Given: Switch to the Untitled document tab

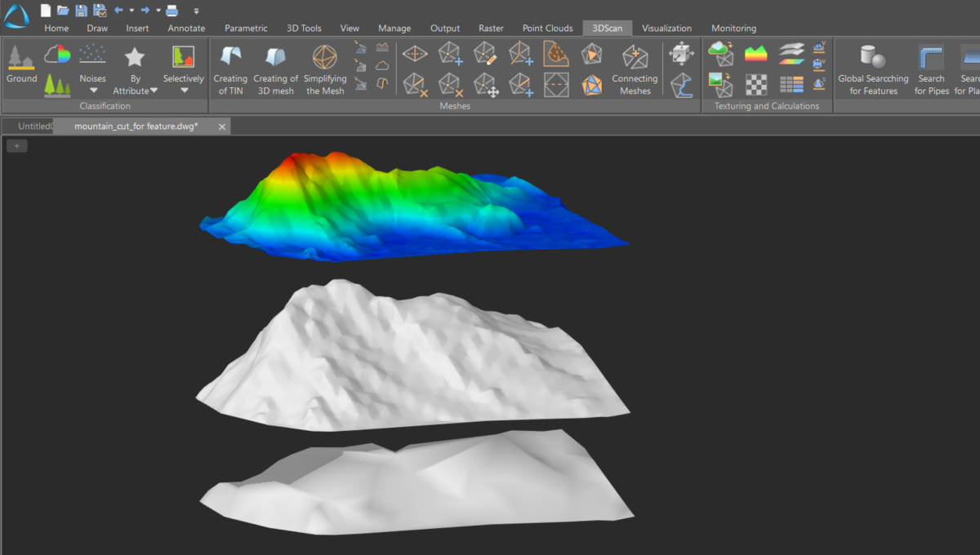Looking at the screenshot, I should tap(34, 127).
